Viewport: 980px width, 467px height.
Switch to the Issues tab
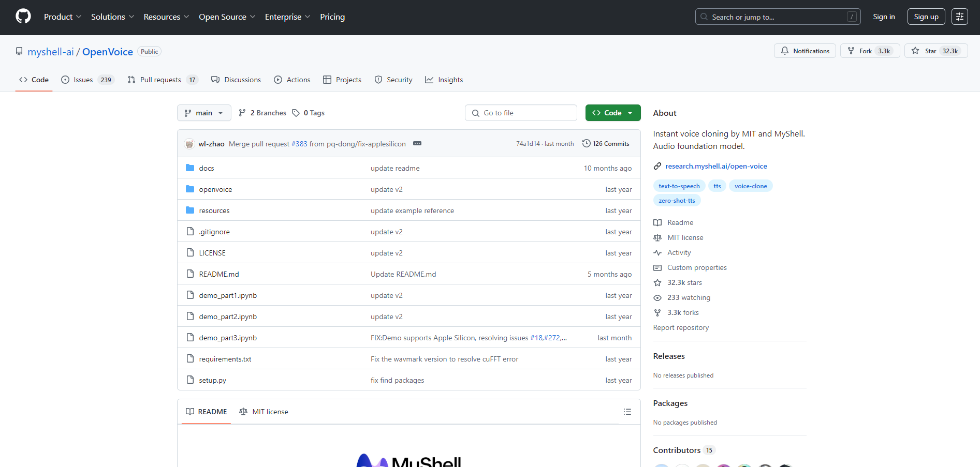[87, 80]
